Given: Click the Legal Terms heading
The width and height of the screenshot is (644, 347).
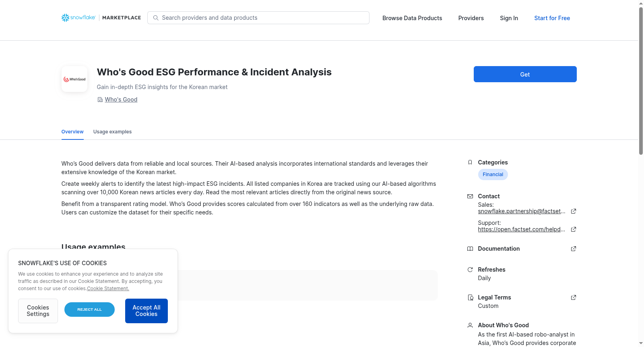Looking at the screenshot, I should point(494,297).
